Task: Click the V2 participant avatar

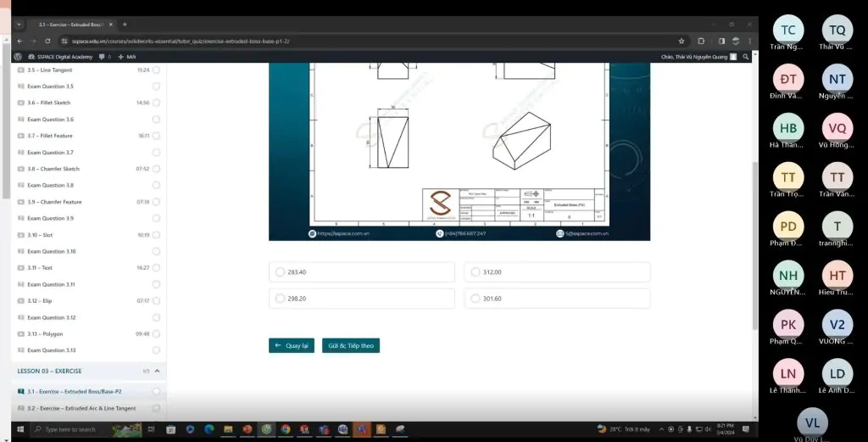Action: click(x=837, y=325)
